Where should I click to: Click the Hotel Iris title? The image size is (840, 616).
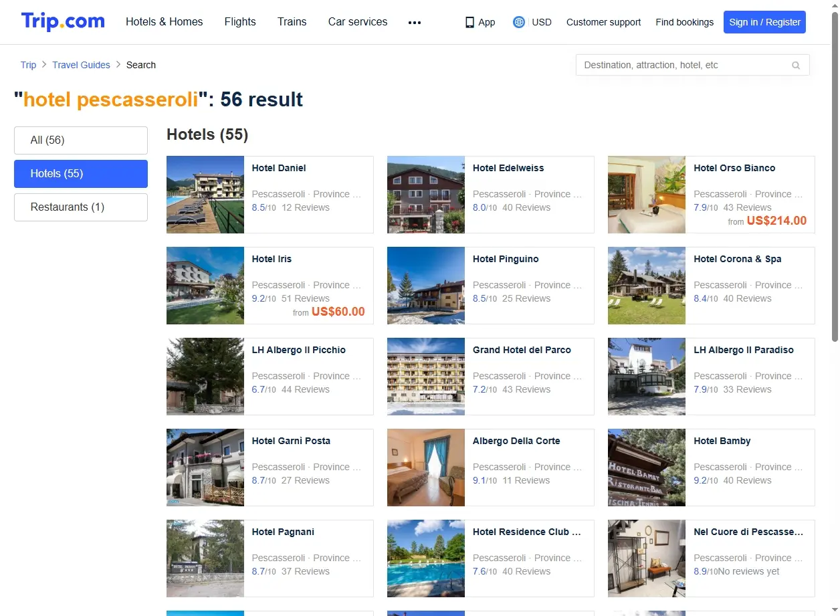click(x=272, y=259)
